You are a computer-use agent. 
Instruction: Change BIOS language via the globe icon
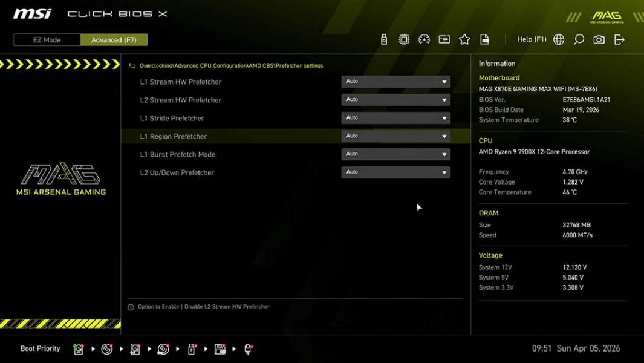[x=559, y=39]
